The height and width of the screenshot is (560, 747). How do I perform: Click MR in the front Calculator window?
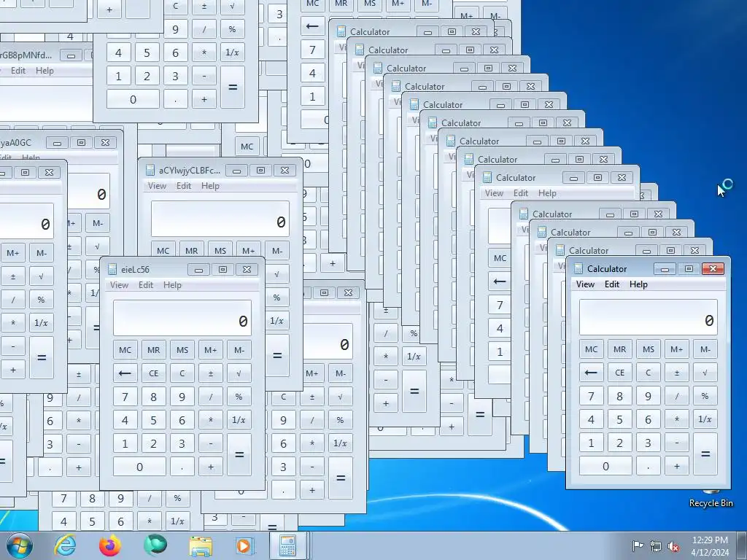click(620, 349)
